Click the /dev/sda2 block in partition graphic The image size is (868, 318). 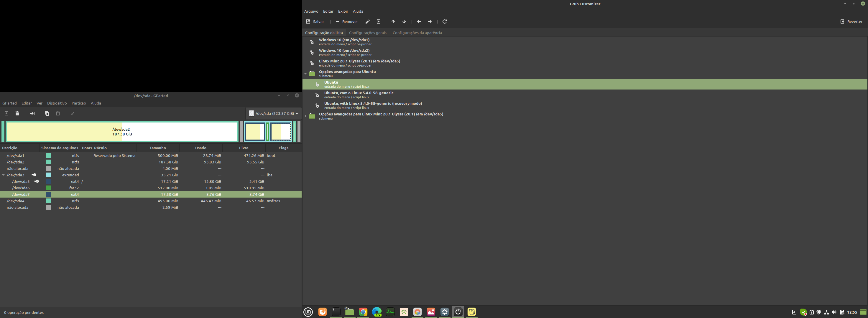(x=122, y=132)
